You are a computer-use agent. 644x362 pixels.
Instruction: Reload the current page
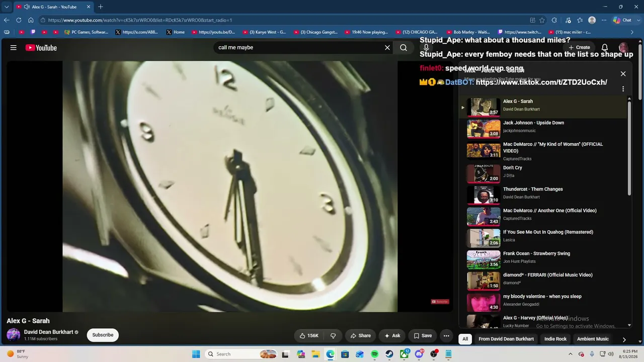pyautogui.click(x=19, y=20)
